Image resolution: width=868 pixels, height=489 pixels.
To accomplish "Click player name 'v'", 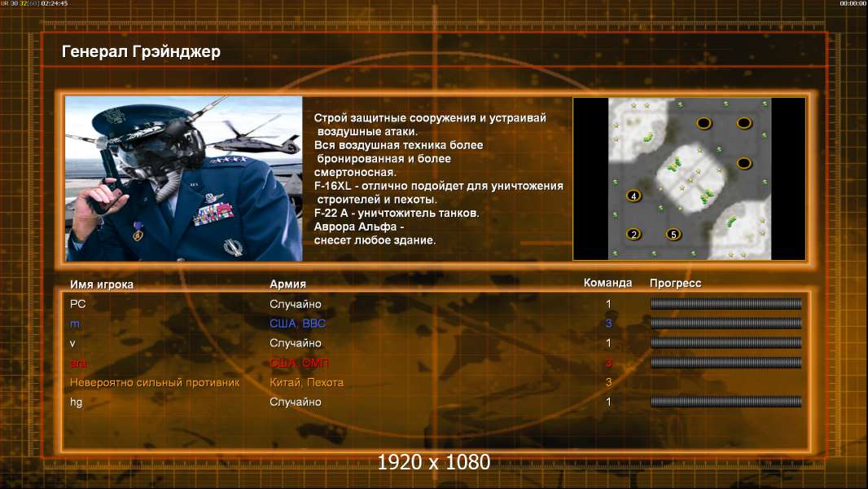I will [x=72, y=343].
